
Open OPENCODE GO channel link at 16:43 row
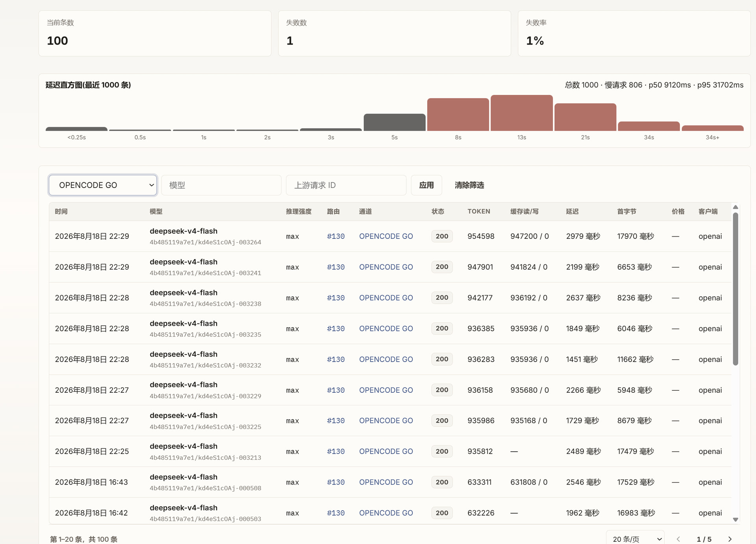(x=386, y=482)
